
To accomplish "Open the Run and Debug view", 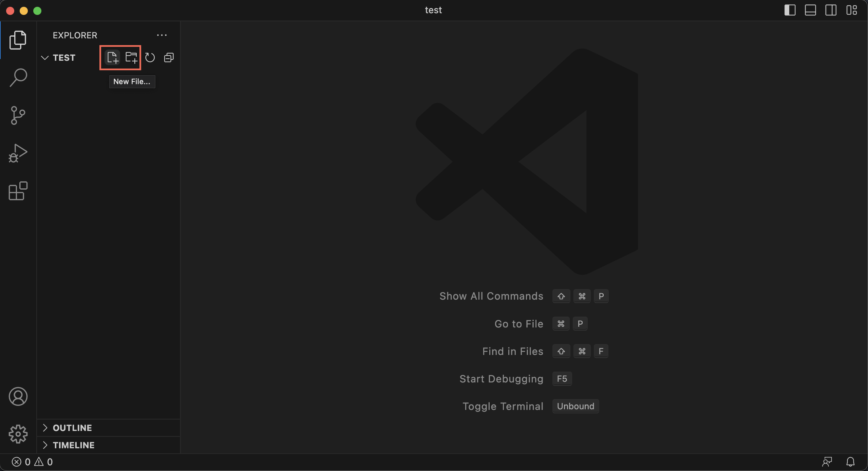I will point(18,153).
